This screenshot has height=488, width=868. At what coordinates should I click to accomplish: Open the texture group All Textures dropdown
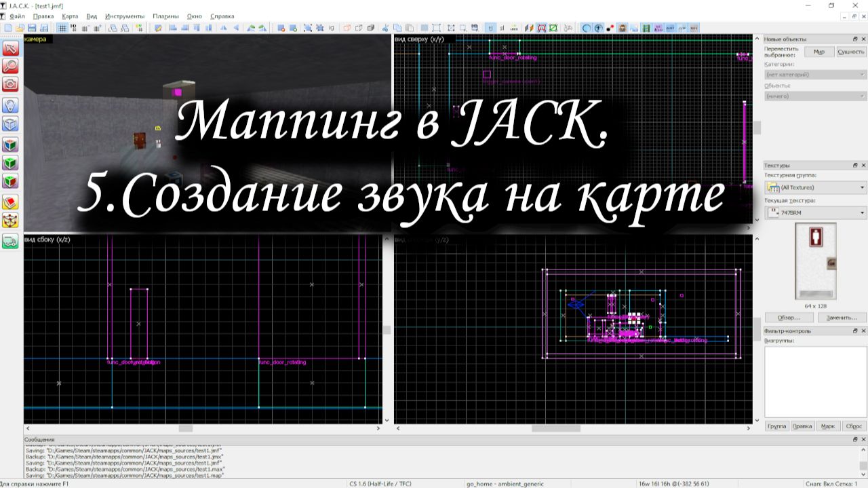tap(816, 187)
